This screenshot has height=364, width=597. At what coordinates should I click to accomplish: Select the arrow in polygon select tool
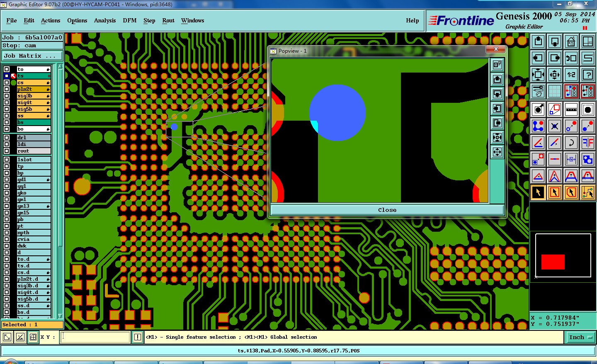571,192
